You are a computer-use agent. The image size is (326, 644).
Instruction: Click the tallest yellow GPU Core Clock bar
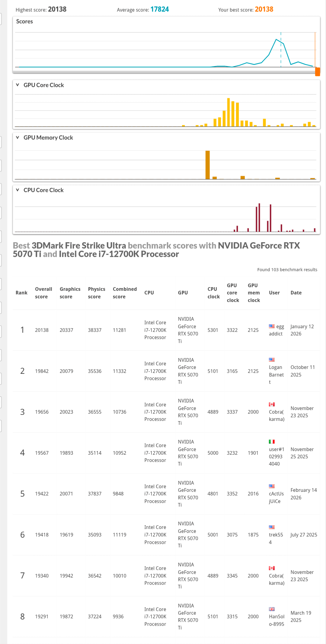tap(229, 112)
